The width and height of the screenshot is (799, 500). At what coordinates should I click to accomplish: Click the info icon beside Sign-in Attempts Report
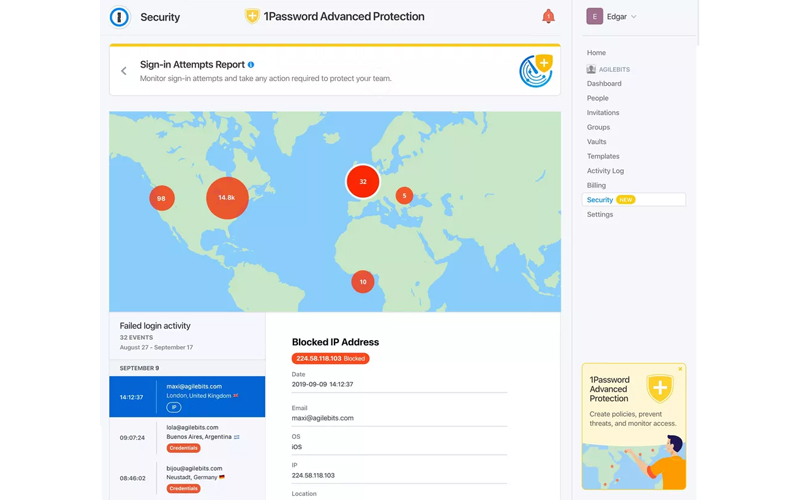(251, 65)
